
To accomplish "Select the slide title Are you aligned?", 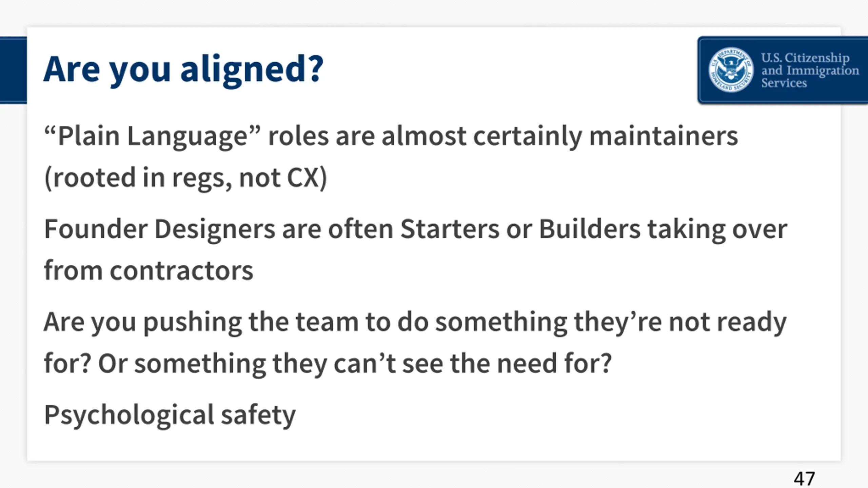I will (x=183, y=70).
